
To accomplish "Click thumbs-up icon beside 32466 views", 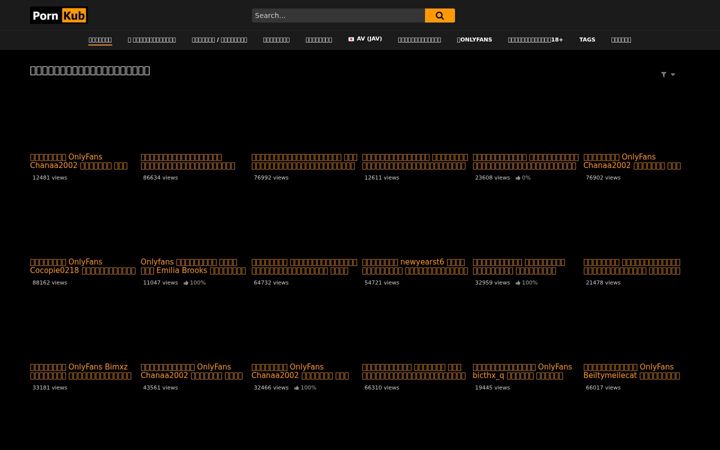I will 297,388.
